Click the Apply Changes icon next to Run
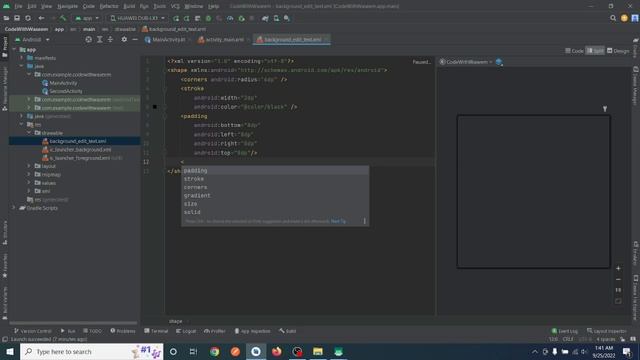Screen dimensions: 640x360 click(x=187, y=18)
